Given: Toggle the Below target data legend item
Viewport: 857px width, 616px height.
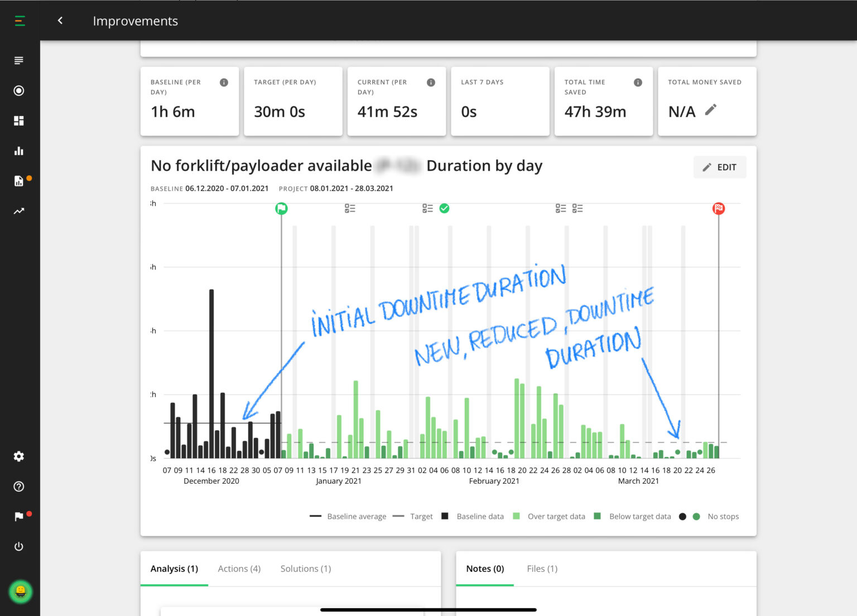Looking at the screenshot, I should (x=639, y=516).
